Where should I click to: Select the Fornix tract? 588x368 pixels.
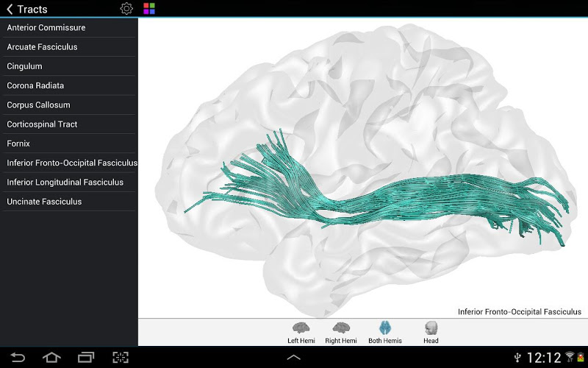pyautogui.click(x=19, y=144)
